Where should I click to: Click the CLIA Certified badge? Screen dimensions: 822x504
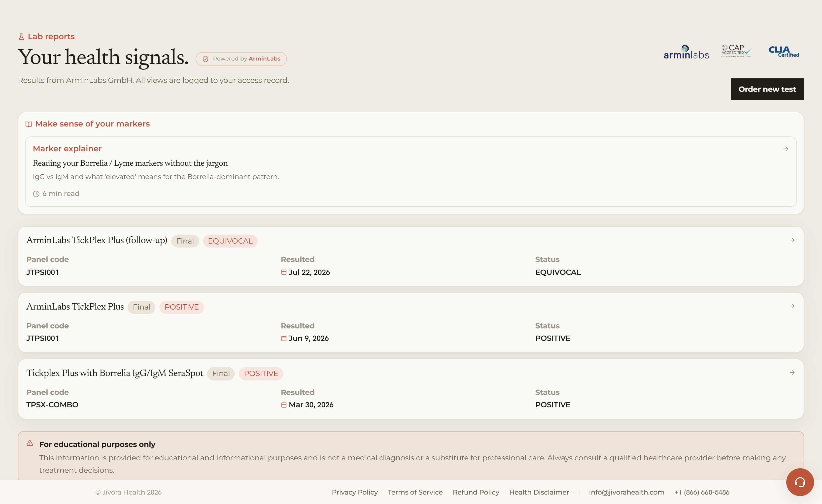pyautogui.click(x=784, y=52)
